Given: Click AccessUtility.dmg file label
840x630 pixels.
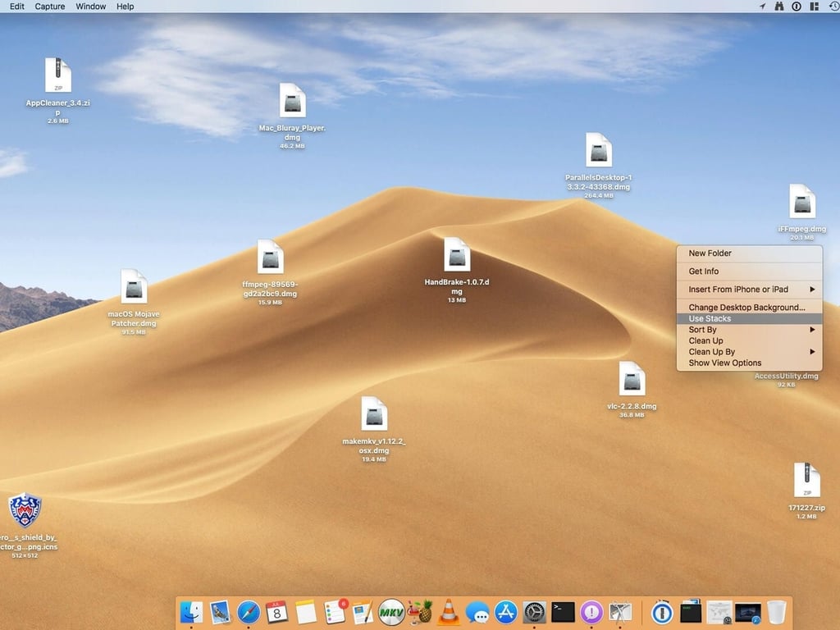Looking at the screenshot, I should (786, 376).
